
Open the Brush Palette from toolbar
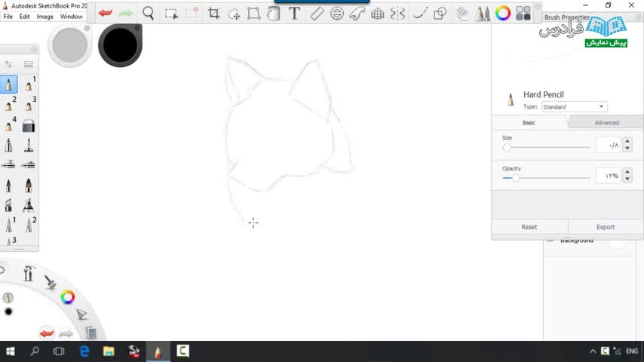click(x=483, y=14)
